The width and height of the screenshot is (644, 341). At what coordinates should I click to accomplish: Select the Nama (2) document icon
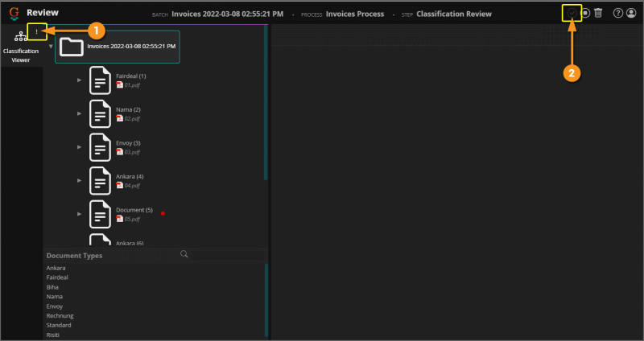pyautogui.click(x=100, y=113)
